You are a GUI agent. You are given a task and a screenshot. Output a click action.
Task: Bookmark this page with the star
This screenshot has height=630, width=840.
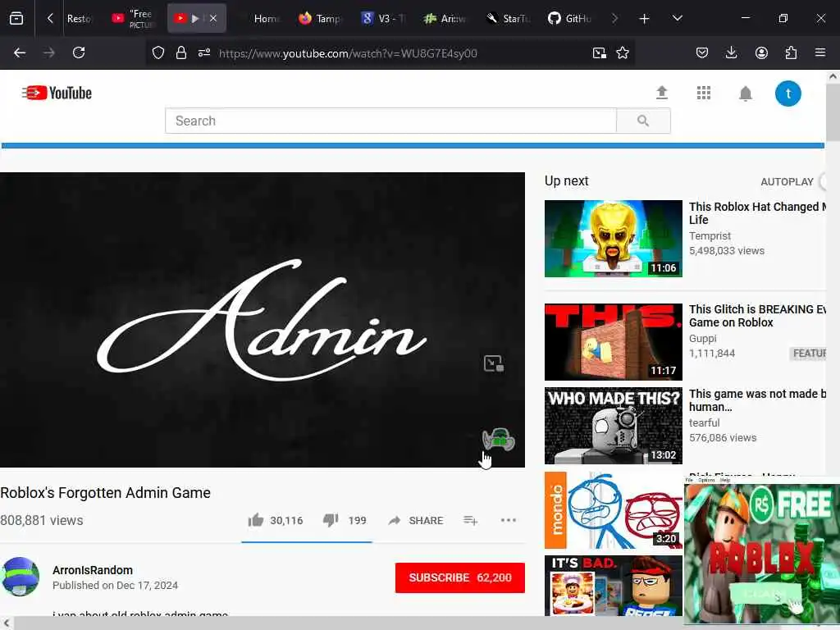point(623,52)
